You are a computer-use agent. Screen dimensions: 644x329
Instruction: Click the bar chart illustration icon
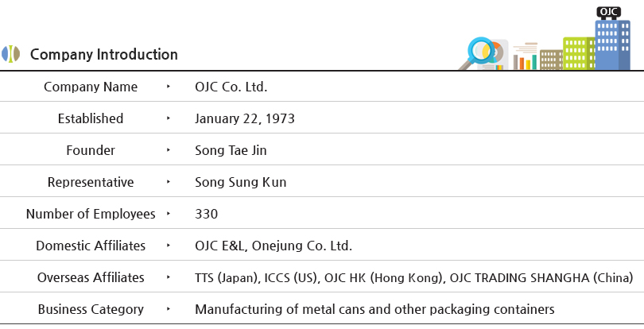click(x=525, y=56)
